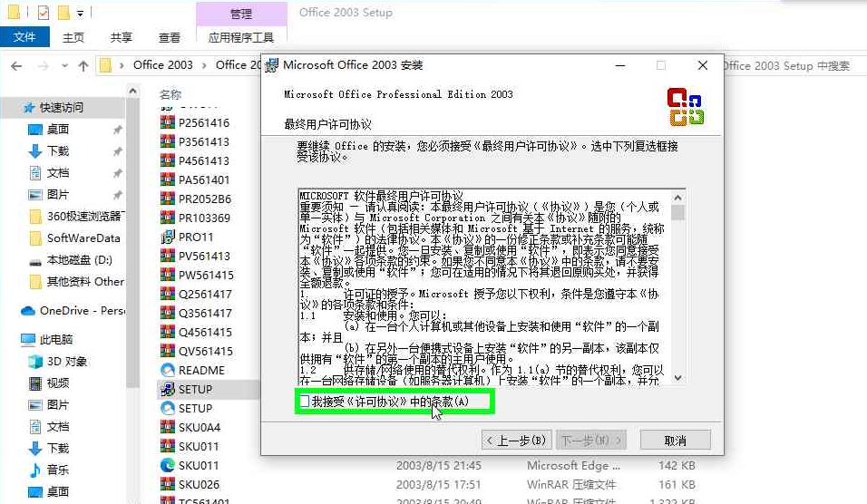Screen dimensions: 867x504
Task: Open 音乐 under This PC
Action: 57,470
